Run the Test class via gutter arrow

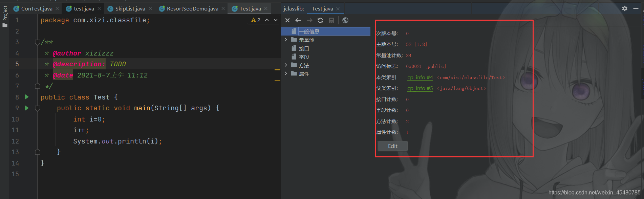tap(27, 97)
